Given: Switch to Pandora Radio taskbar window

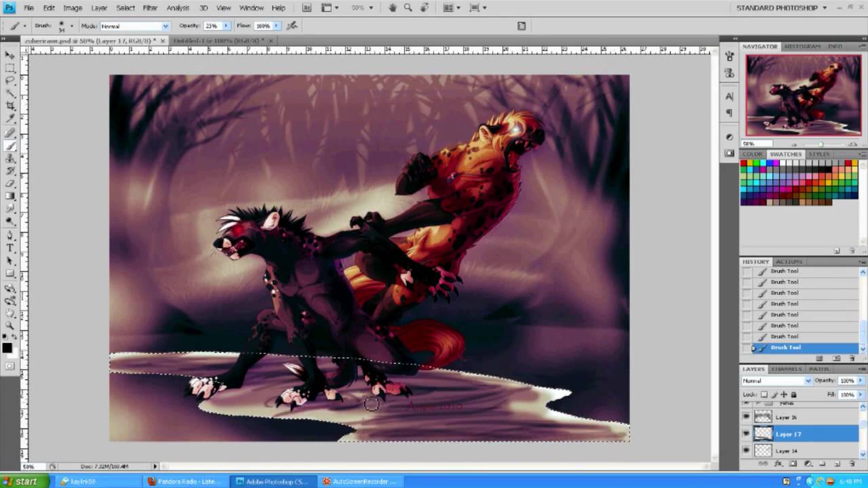Looking at the screenshot, I should coord(185,481).
